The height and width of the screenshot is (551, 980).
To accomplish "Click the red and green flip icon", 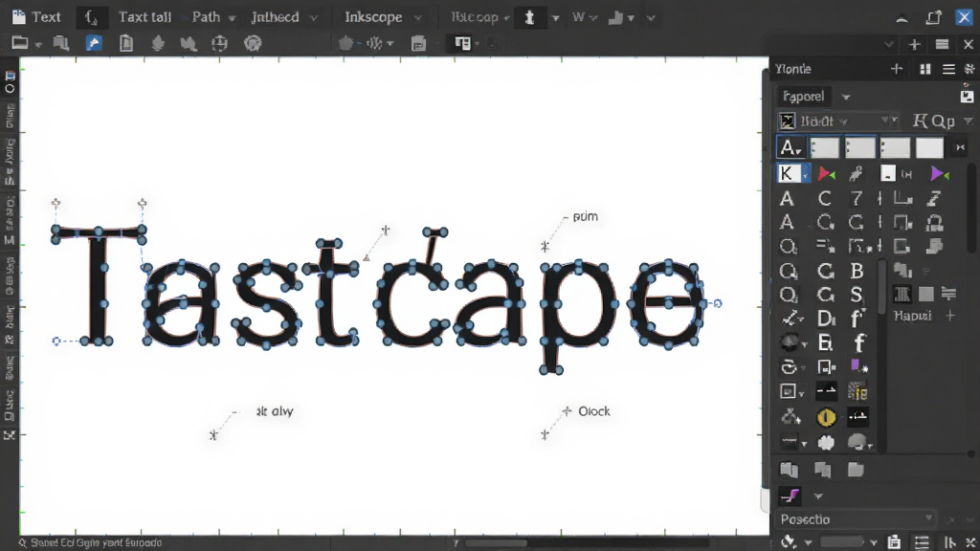I will tap(826, 174).
